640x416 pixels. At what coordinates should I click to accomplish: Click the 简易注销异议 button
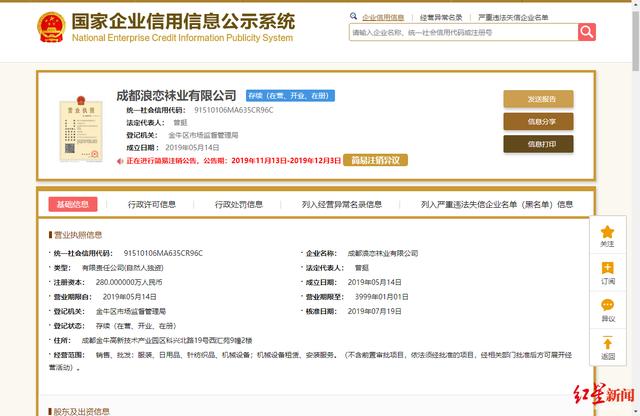376,160
